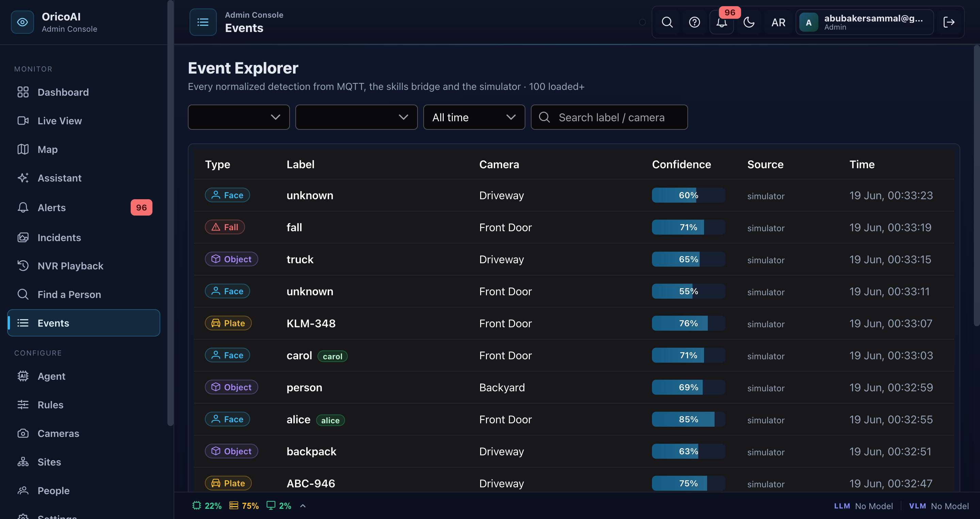Select the truck label cell
The width and height of the screenshot is (980, 519).
click(300, 259)
